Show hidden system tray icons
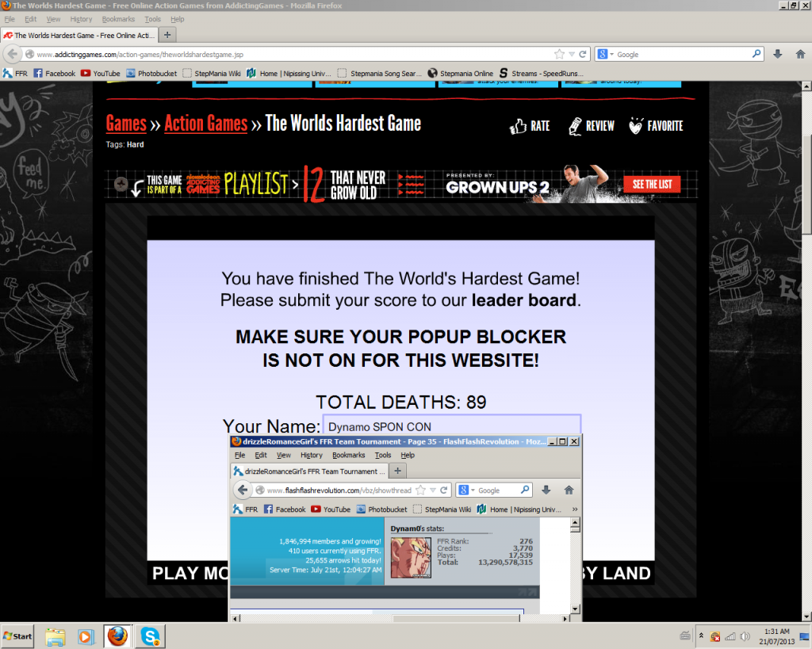 701,636
